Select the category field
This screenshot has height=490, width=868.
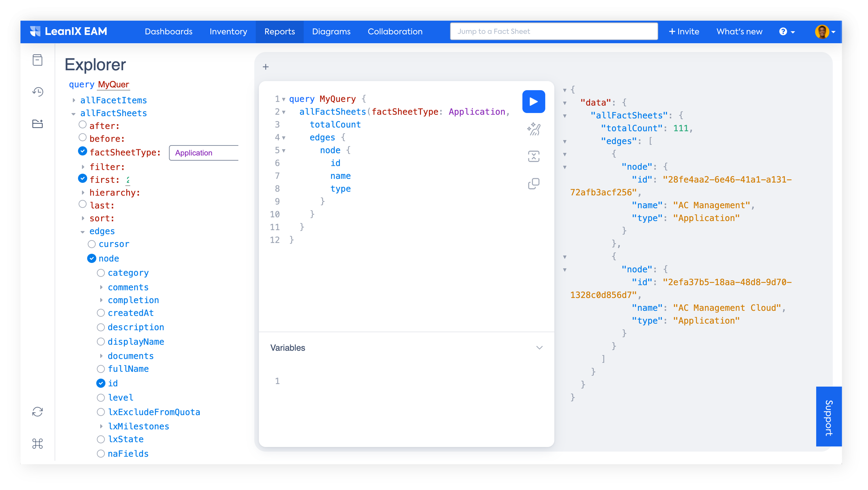(x=100, y=273)
